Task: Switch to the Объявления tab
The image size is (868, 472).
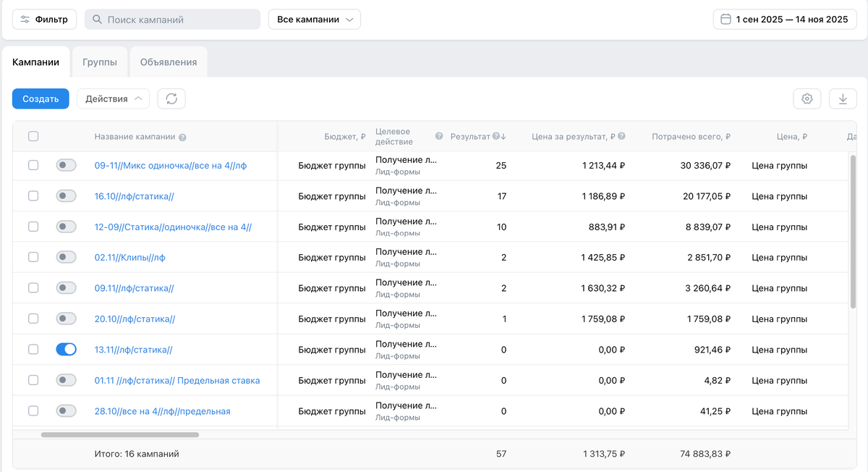Action: click(x=169, y=62)
